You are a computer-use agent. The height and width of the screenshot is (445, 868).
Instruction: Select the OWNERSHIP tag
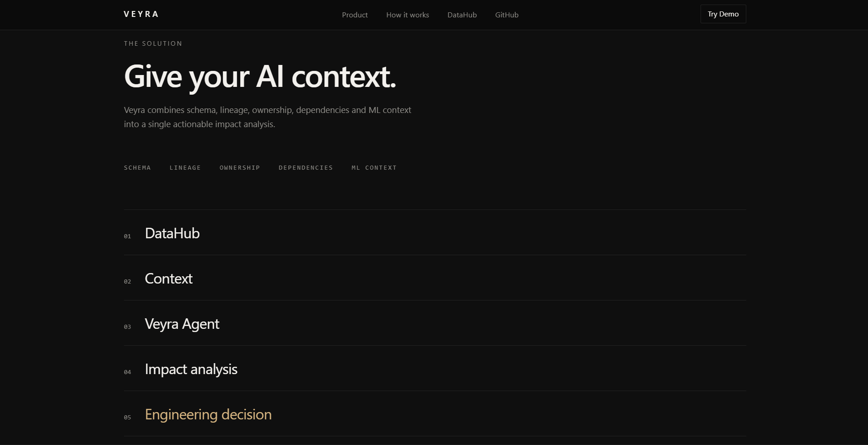tap(239, 168)
